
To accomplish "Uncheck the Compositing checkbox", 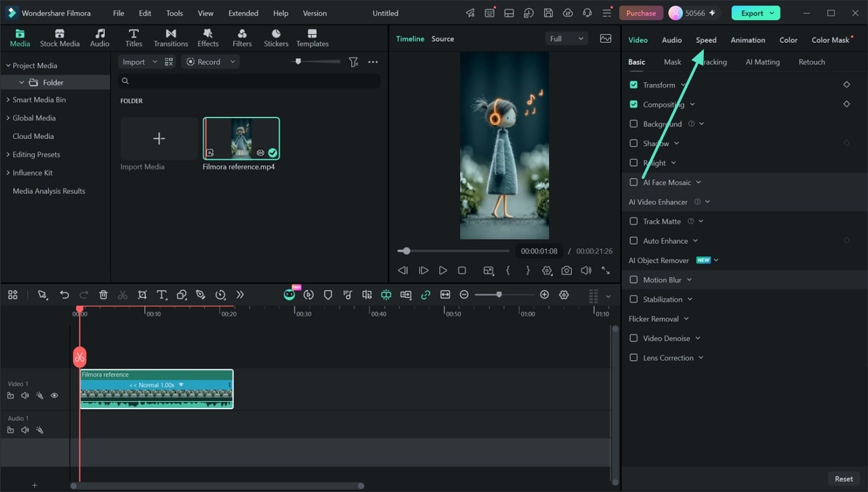I will point(634,104).
